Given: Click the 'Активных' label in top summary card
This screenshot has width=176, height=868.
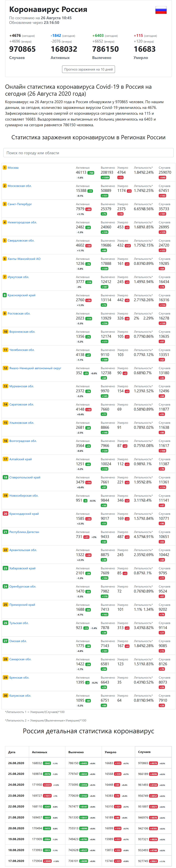Looking at the screenshot, I should [60, 58].
